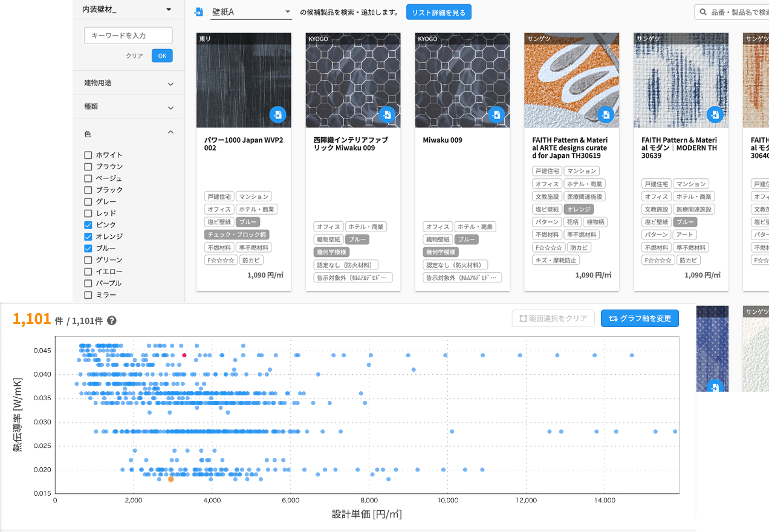Click add-to-list icon on 西陣織インテリアファブリック card
769x532 pixels.
click(x=387, y=114)
